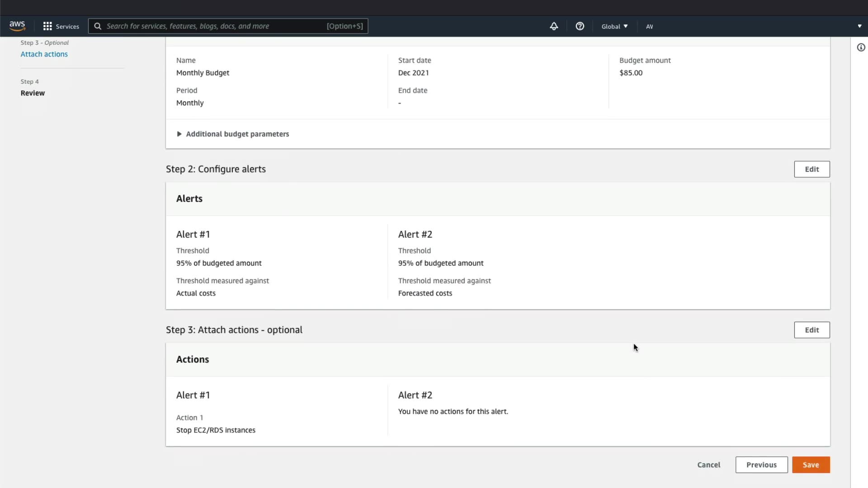The height and width of the screenshot is (488, 868).
Task: Click the Stop EC2/RDS instances action text
Action: (x=216, y=430)
